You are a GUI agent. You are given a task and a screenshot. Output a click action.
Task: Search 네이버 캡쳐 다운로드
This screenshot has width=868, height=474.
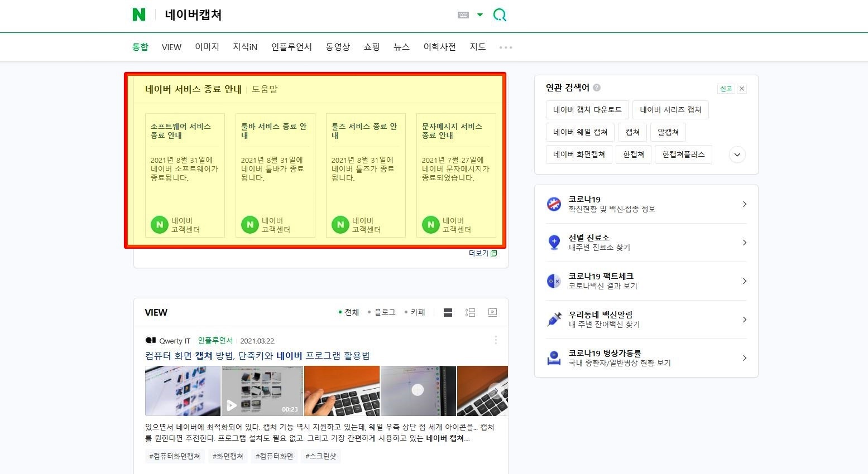coord(587,110)
